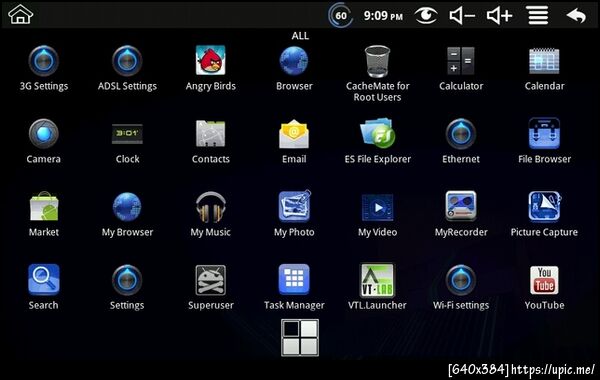
Task: Tap the eye icon in status bar
Action: click(426, 16)
